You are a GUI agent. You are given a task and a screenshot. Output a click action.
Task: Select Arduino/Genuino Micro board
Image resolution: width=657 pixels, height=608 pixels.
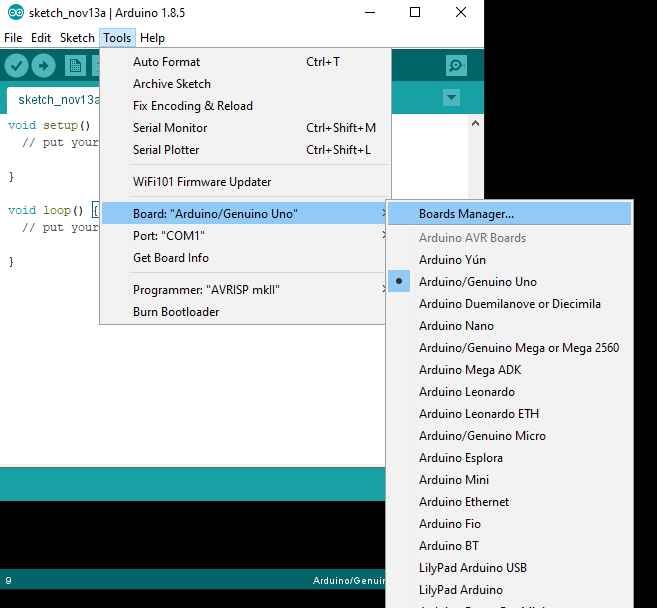[x=510, y=436]
